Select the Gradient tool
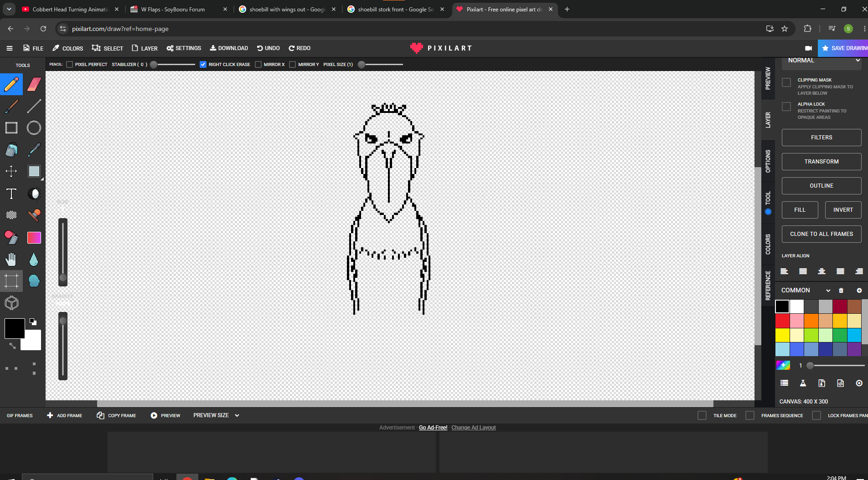Image resolution: width=868 pixels, height=480 pixels. [34, 237]
